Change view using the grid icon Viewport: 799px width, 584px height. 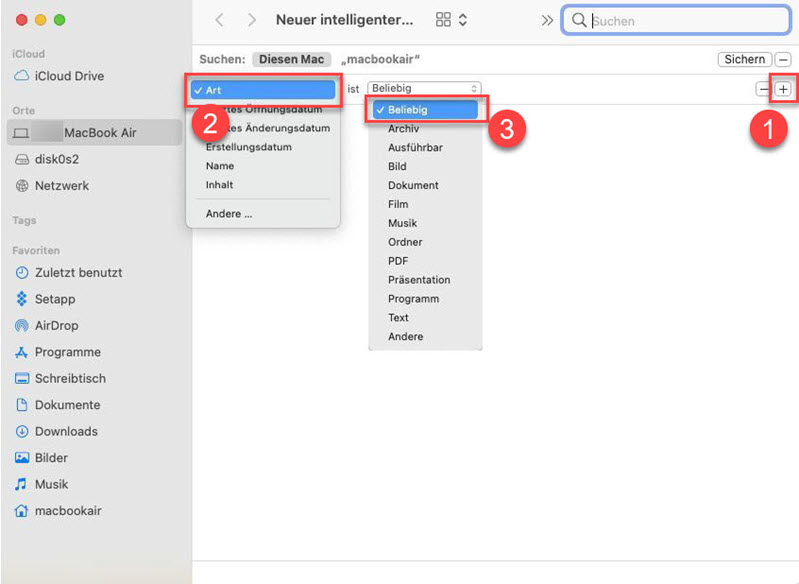click(443, 20)
